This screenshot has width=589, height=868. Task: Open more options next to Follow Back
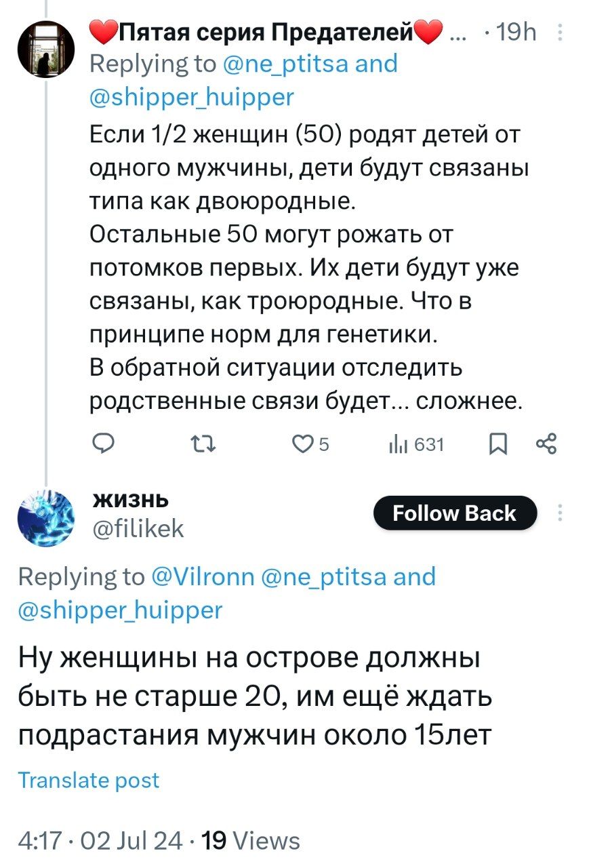[x=560, y=513]
